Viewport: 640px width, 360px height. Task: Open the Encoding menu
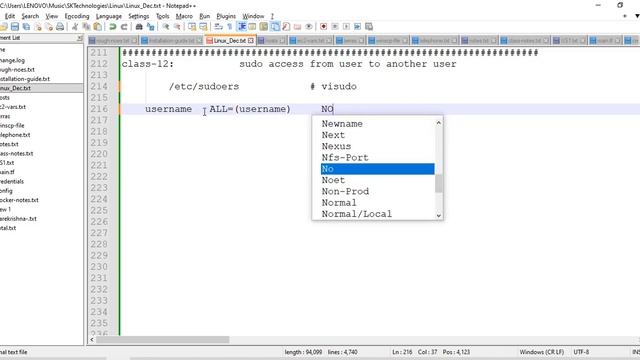pyautogui.click(x=77, y=16)
